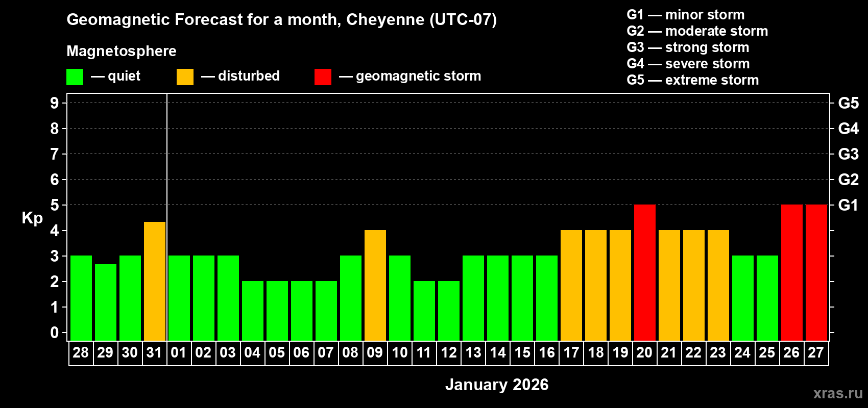Click the date label 20
This screenshot has width=868, height=408.
[644, 352]
